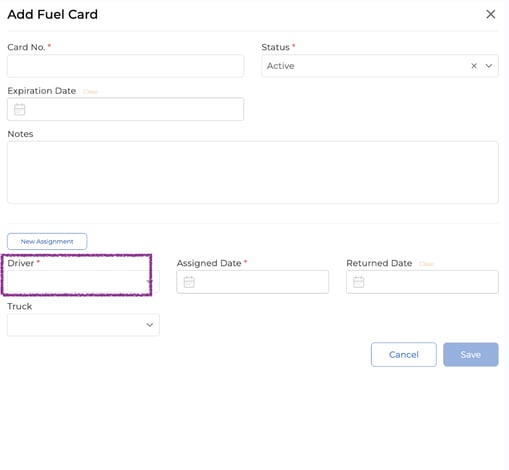Click the Status field showing Active

(380, 66)
